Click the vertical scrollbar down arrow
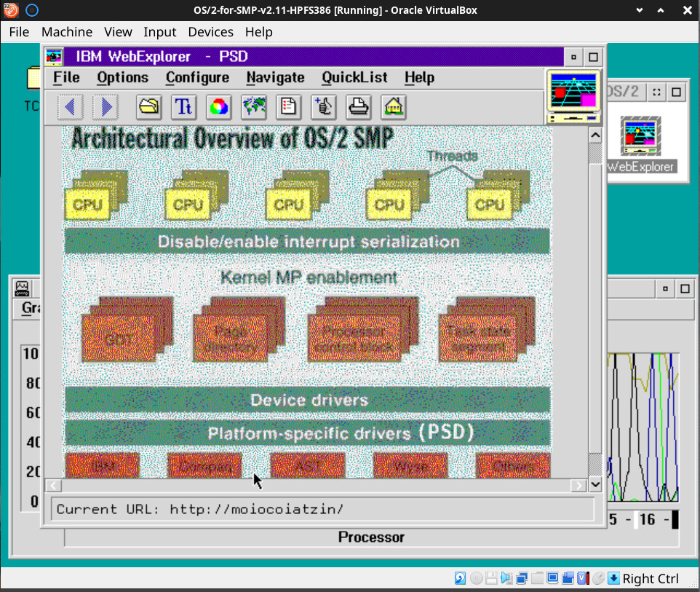This screenshot has width=700, height=592. click(595, 484)
